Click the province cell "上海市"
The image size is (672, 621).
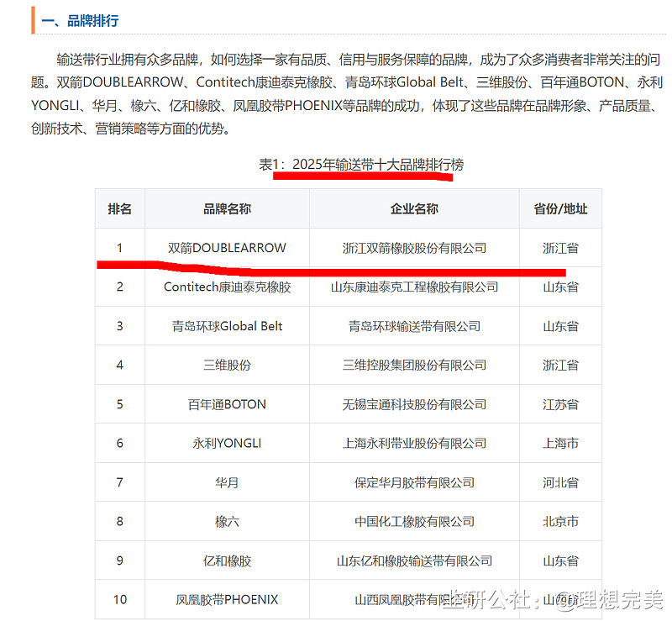(560, 443)
